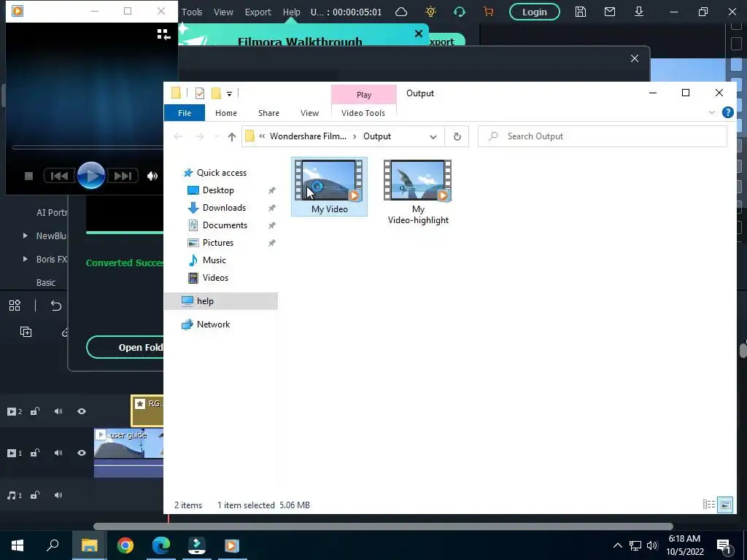The image size is (747, 560).
Task: Click the add track icon in Filmora timeline
Action: (26, 332)
